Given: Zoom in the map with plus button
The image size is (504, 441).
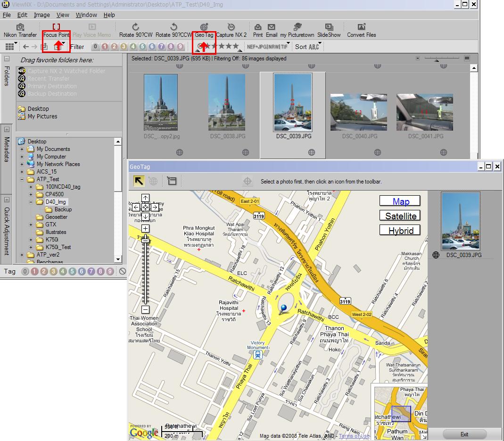Looking at the screenshot, I should pyautogui.click(x=145, y=229).
